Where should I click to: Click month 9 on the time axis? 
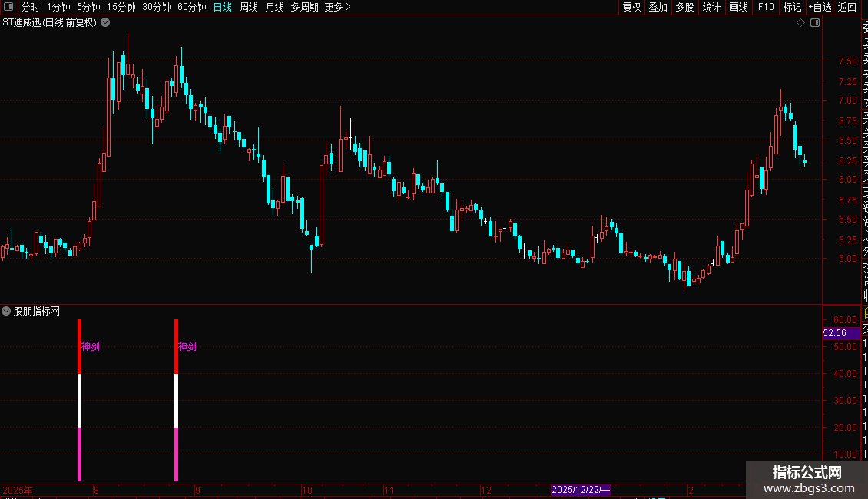pyautogui.click(x=197, y=490)
